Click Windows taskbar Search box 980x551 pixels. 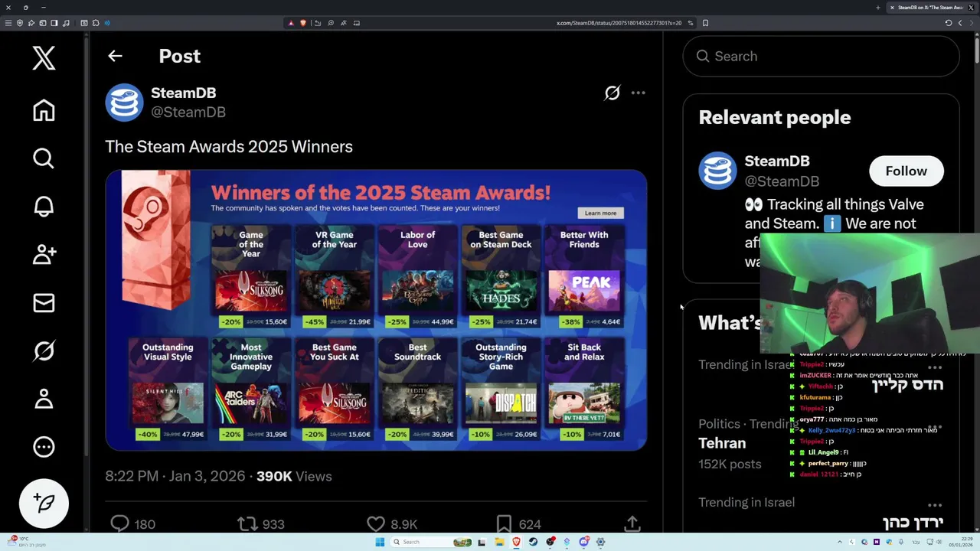(430, 542)
